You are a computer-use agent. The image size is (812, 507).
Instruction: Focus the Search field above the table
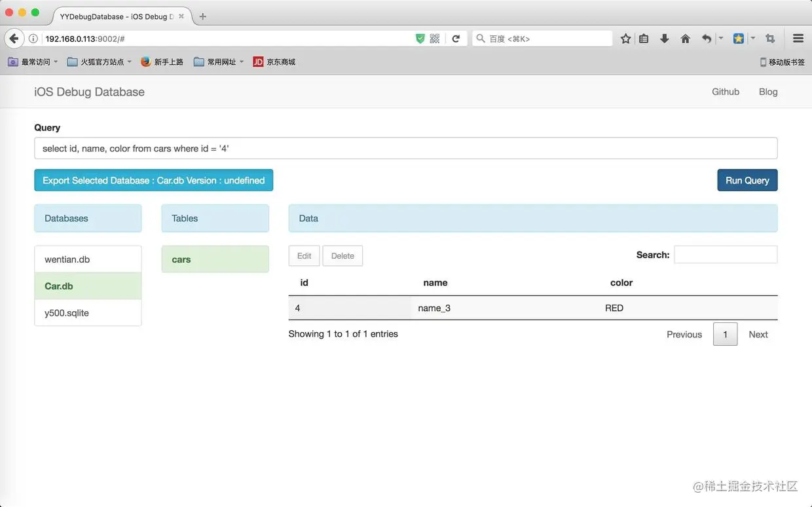coord(726,255)
